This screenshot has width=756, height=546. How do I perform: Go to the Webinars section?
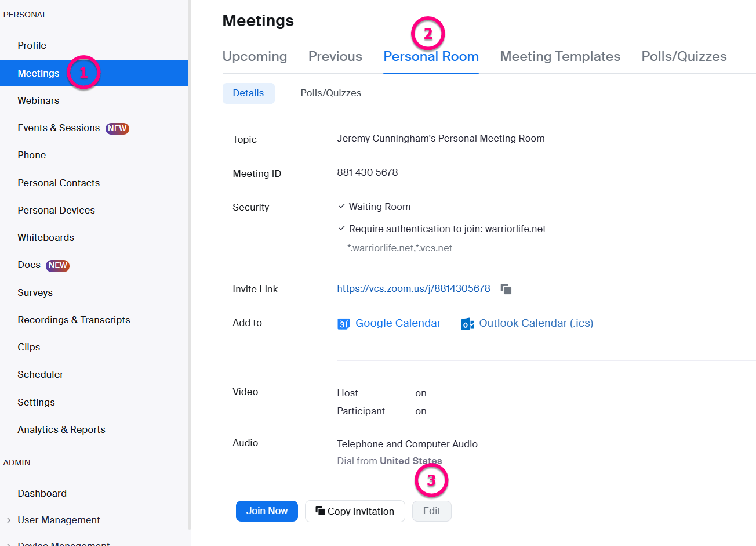click(x=38, y=100)
